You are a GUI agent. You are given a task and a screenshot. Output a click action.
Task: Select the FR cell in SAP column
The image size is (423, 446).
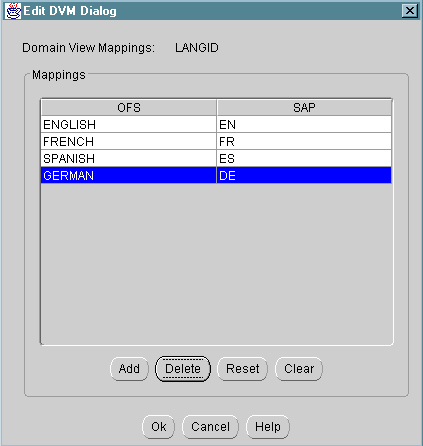pyautogui.click(x=304, y=141)
